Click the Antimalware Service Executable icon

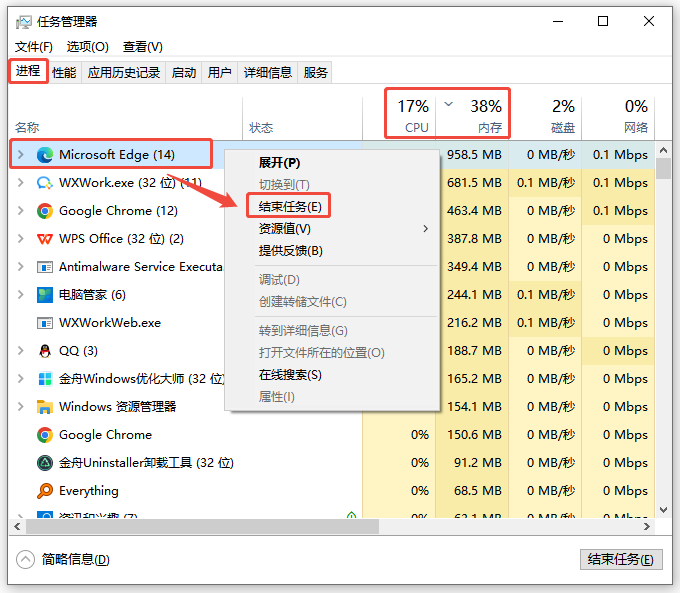(45, 267)
